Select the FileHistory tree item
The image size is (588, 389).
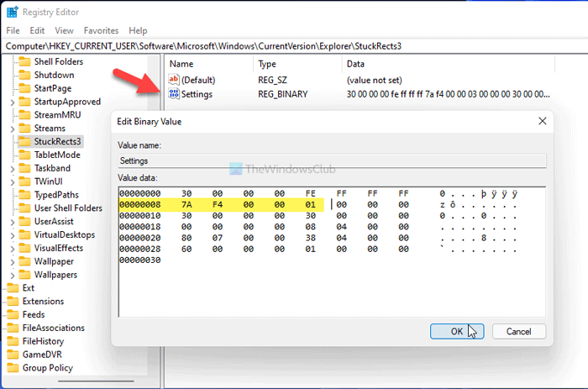coord(43,341)
